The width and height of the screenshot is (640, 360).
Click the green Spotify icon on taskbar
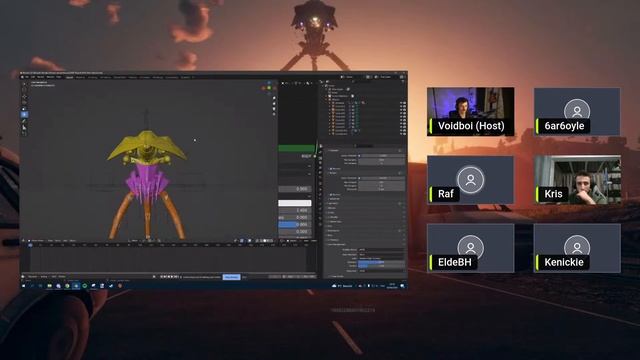click(x=84, y=286)
